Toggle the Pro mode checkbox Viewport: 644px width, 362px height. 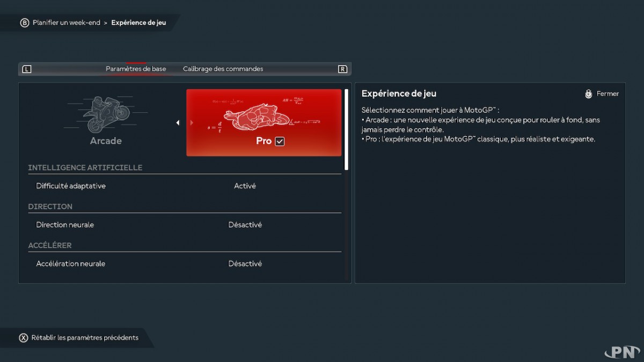point(280,142)
